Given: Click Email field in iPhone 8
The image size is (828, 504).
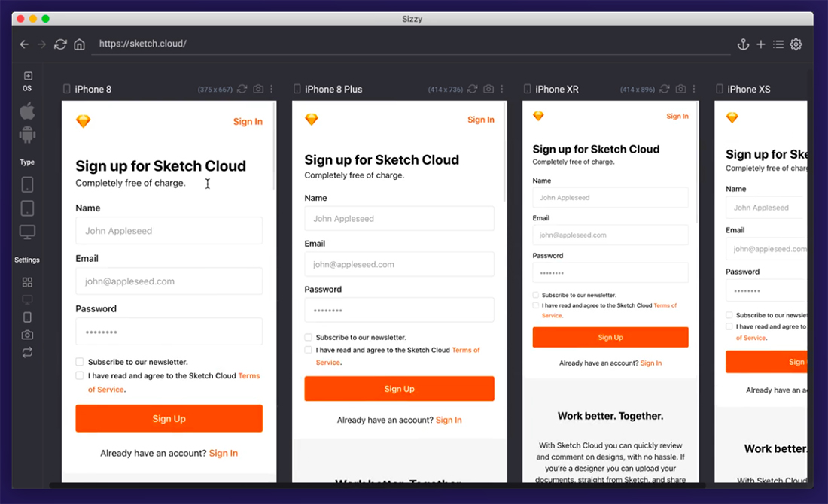Looking at the screenshot, I should pyautogui.click(x=169, y=281).
